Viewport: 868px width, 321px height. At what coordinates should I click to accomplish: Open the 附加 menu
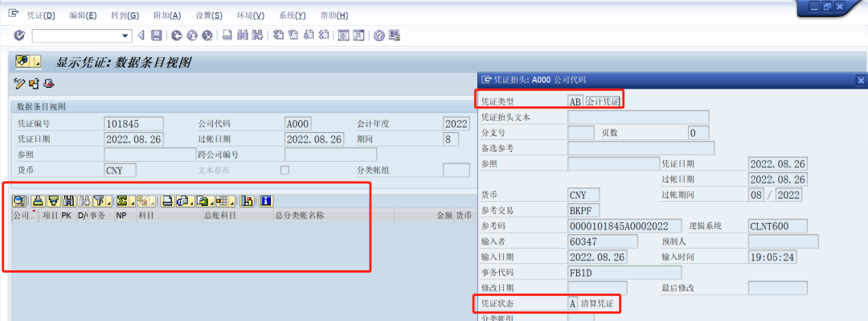pyautogui.click(x=167, y=15)
